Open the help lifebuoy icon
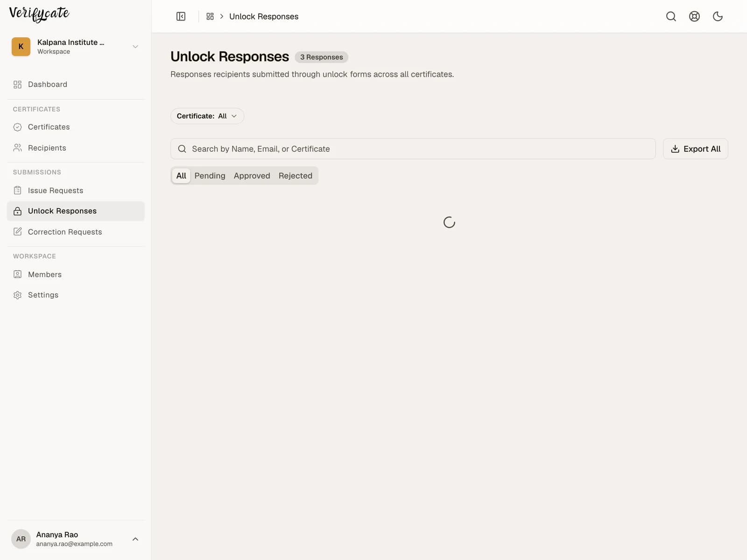The height and width of the screenshot is (560, 747). tap(694, 16)
